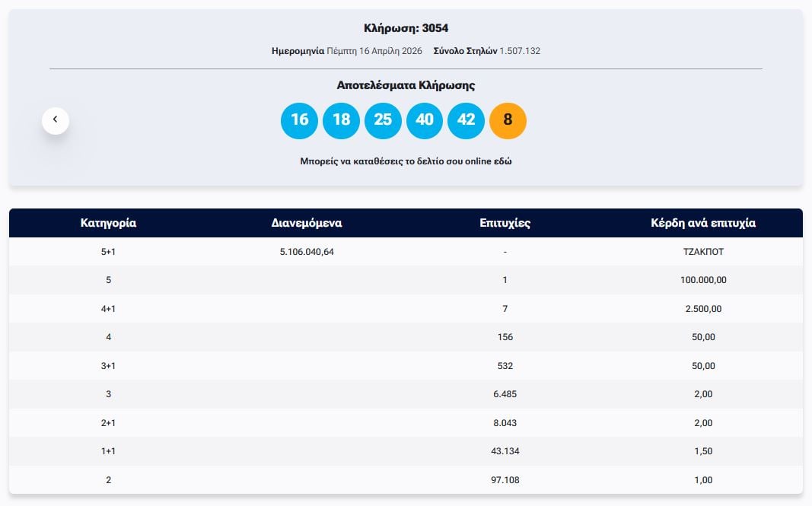
Task: Select the Επιτυχίες column header
Action: coord(505,223)
